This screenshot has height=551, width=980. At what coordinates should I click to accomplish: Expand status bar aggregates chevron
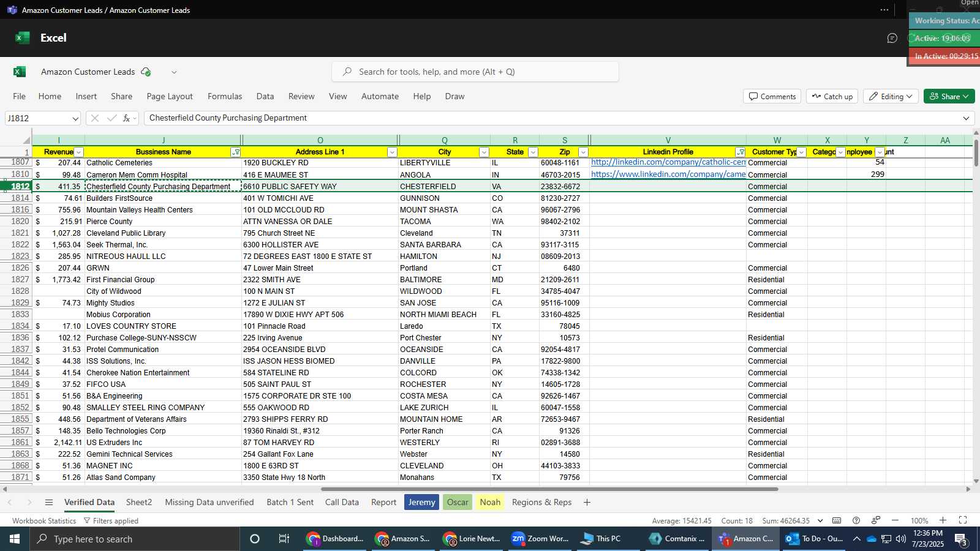[x=820, y=520]
